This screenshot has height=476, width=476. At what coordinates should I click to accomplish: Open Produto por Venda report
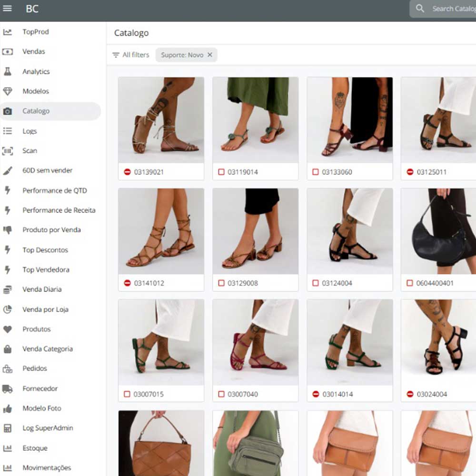51,230
